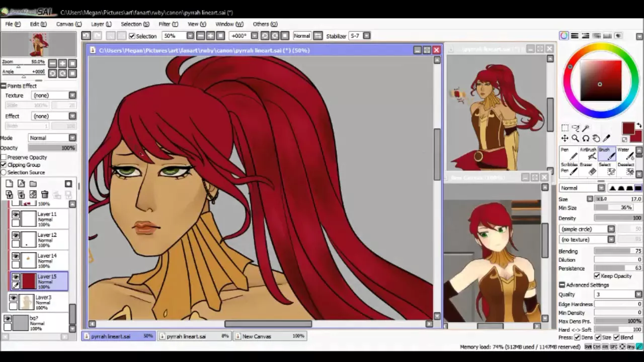Show the color wheel panel icon
This screenshot has height=362, width=644.
[564, 36]
